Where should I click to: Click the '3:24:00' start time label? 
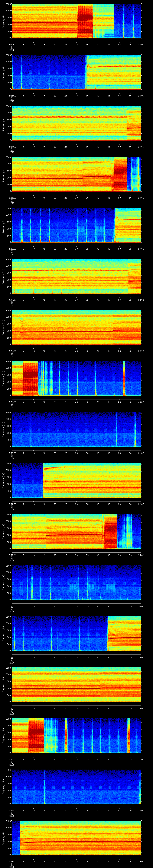click(12, 147)
